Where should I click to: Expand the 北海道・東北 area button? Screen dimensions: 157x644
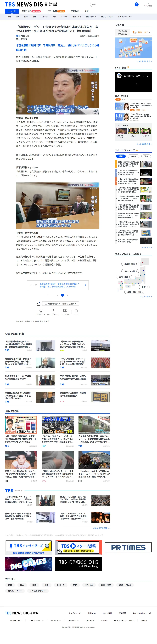coord(130,264)
